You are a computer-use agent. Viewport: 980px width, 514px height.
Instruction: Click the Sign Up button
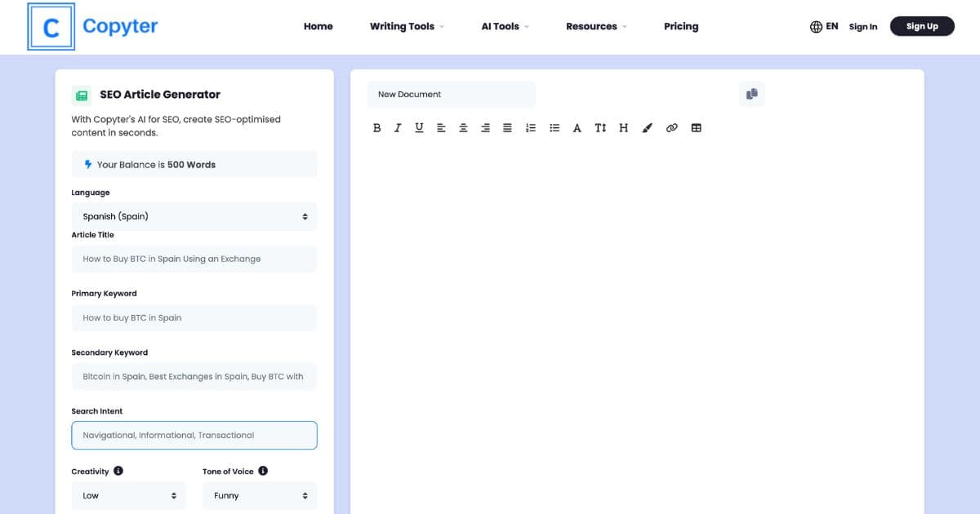[x=922, y=25]
